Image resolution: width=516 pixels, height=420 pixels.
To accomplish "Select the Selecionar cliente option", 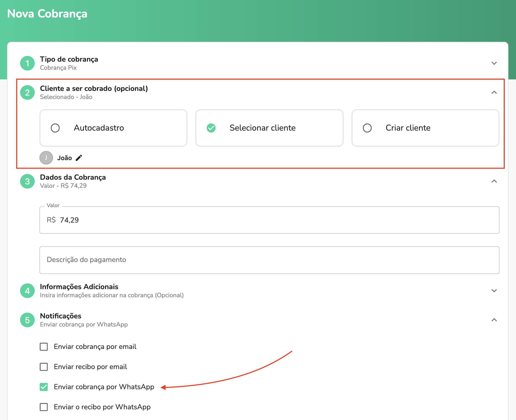I will coord(269,128).
